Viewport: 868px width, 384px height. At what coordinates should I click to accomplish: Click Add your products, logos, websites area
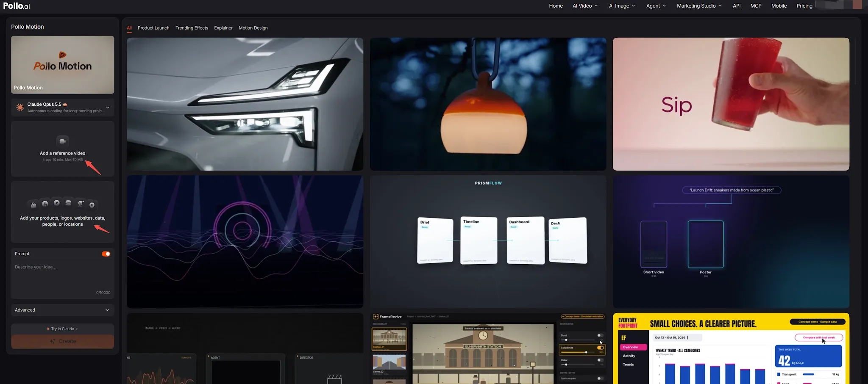click(63, 212)
